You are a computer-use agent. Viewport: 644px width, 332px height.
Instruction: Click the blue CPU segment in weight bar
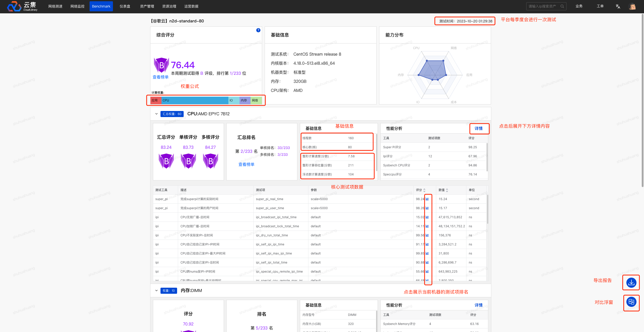coord(195,100)
